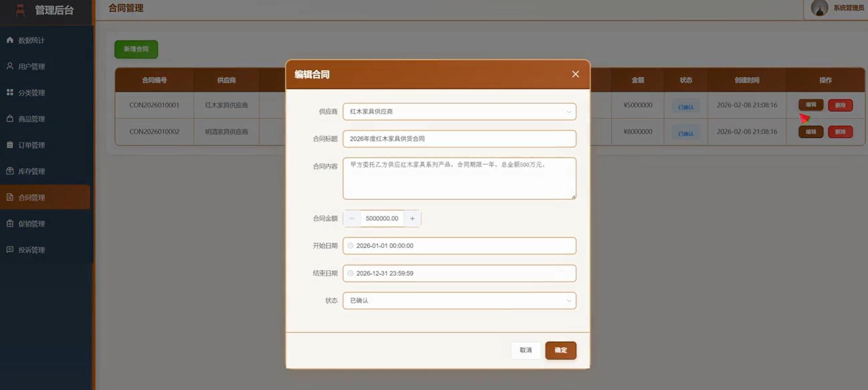Confirm with the 确定 button

(x=561, y=350)
